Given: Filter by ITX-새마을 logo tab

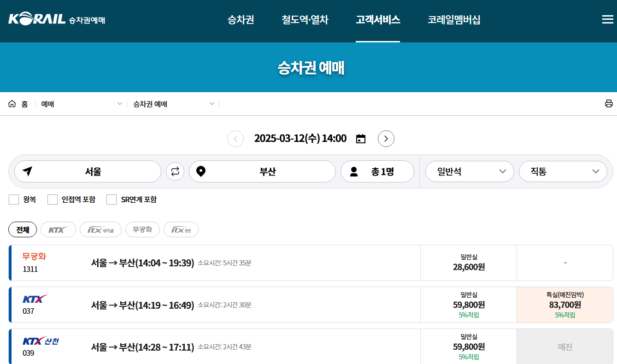Looking at the screenshot, I should click(100, 229).
